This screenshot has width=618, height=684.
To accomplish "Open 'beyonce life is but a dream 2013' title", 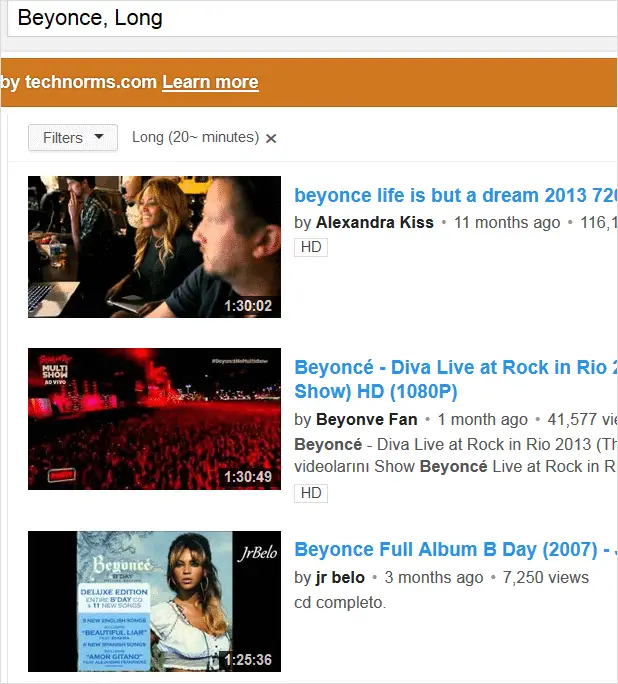I will click(x=456, y=195).
